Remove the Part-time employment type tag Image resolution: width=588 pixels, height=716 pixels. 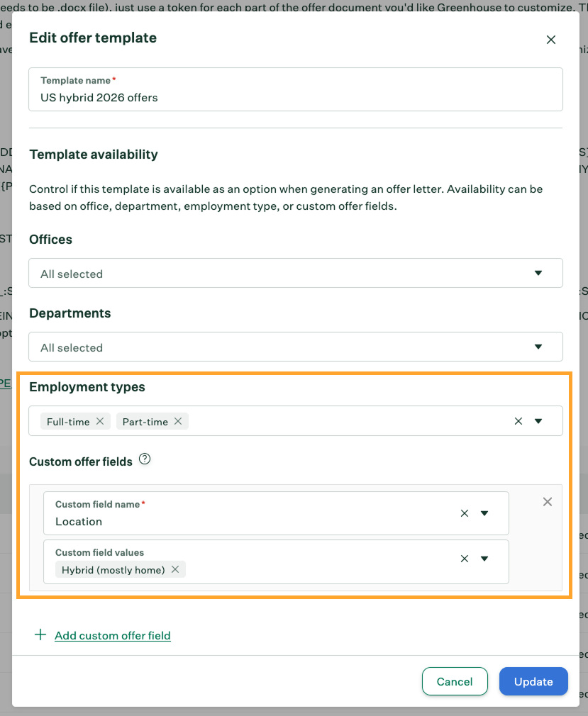click(x=178, y=421)
